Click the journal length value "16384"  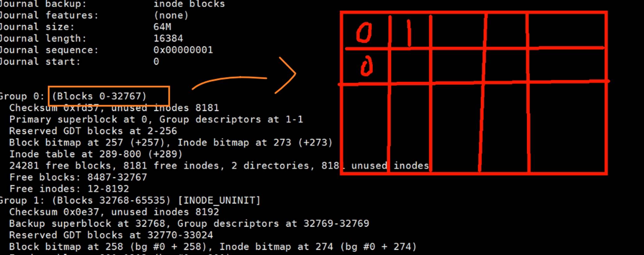coord(168,38)
